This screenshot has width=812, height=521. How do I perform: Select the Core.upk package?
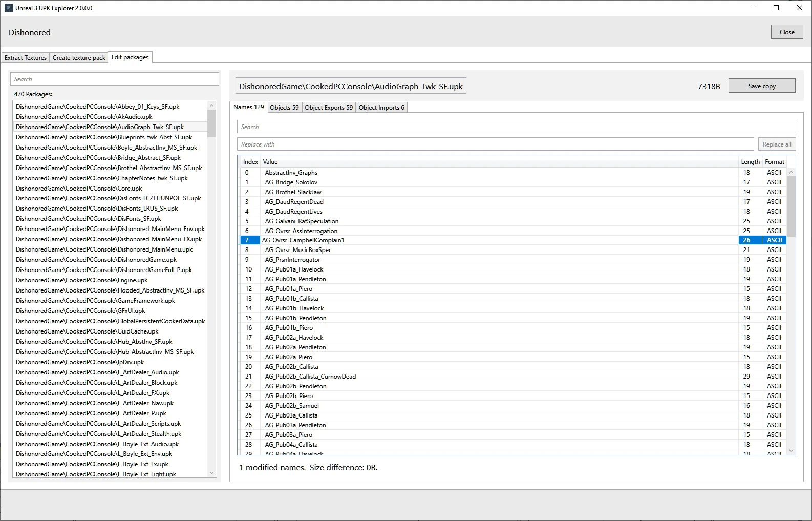pyautogui.click(x=79, y=189)
